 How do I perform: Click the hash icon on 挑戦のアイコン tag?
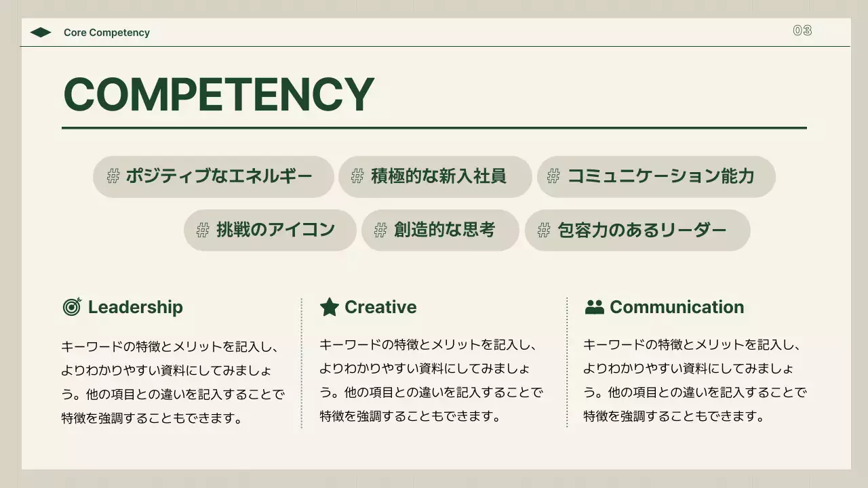[x=202, y=230]
